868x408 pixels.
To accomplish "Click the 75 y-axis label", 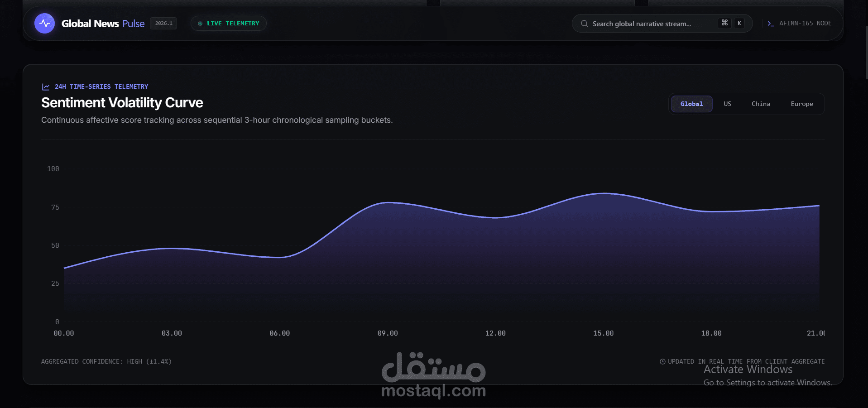I will pyautogui.click(x=55, y=207).
